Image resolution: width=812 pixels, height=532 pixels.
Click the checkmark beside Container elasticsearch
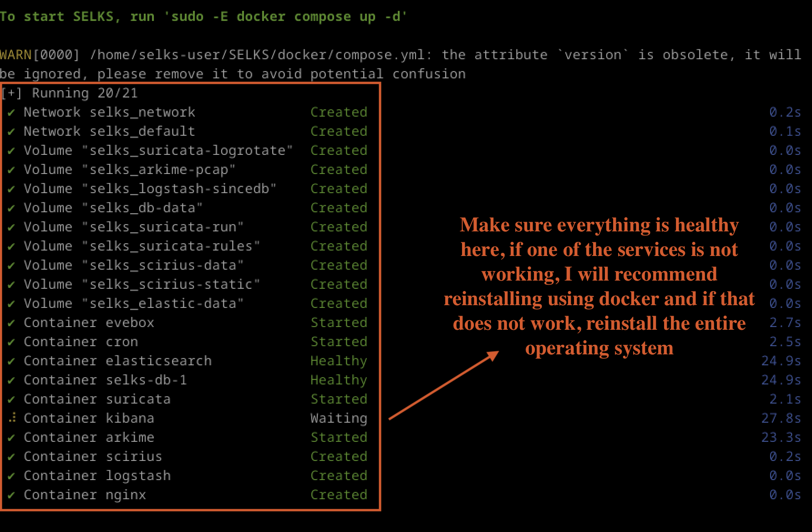coord(11,361)
